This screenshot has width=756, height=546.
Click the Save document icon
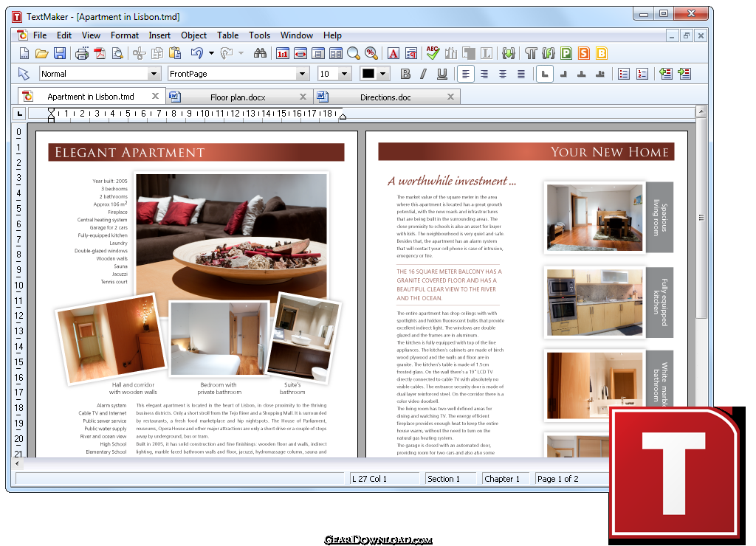pyautogui.click(x=60, y=53)
